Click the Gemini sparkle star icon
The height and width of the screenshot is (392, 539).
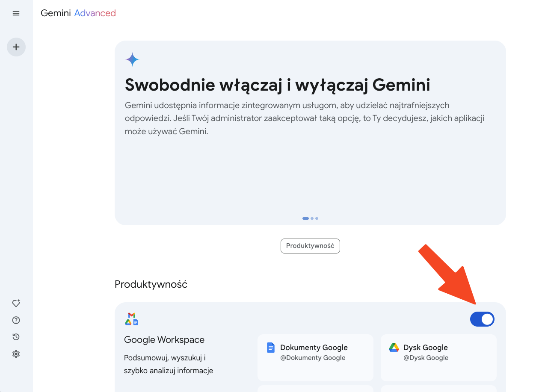click(132, 59)
